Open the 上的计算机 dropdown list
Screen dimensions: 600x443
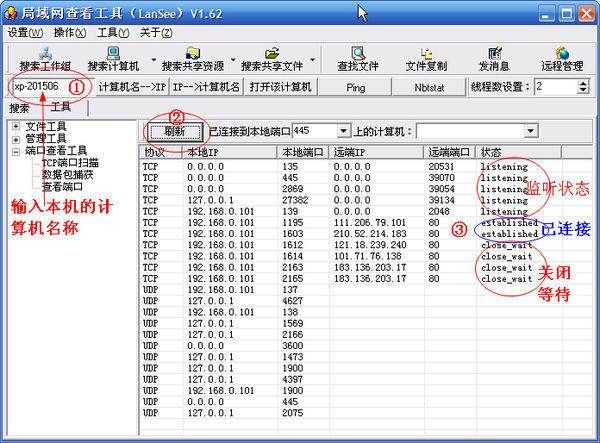point(530,131)
